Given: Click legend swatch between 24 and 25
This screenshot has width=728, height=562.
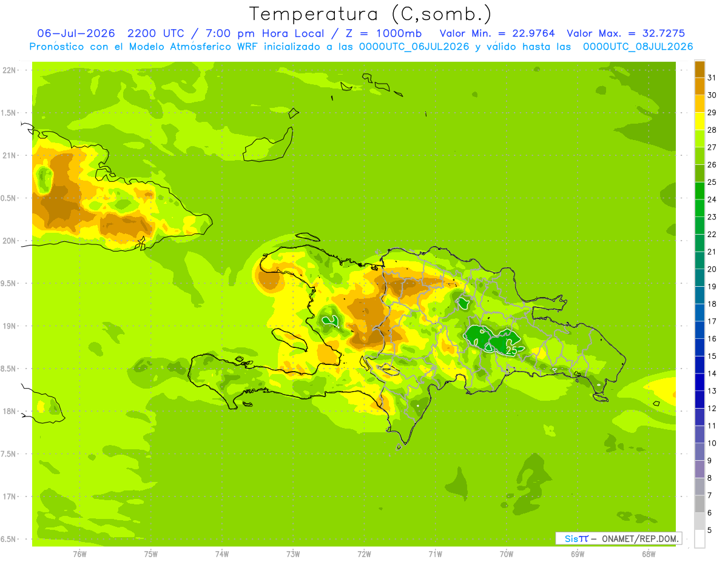Looking at the screenshot, I should tap(699, 191).
